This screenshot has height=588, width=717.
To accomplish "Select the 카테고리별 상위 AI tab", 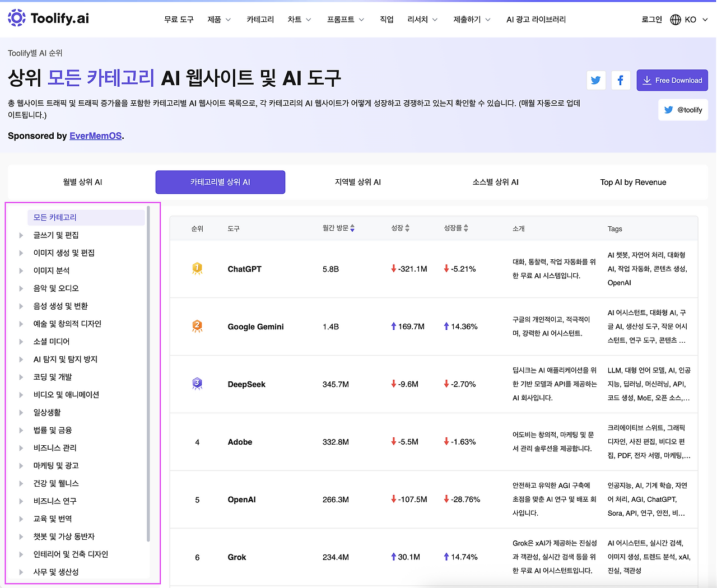I will point(220,182).
